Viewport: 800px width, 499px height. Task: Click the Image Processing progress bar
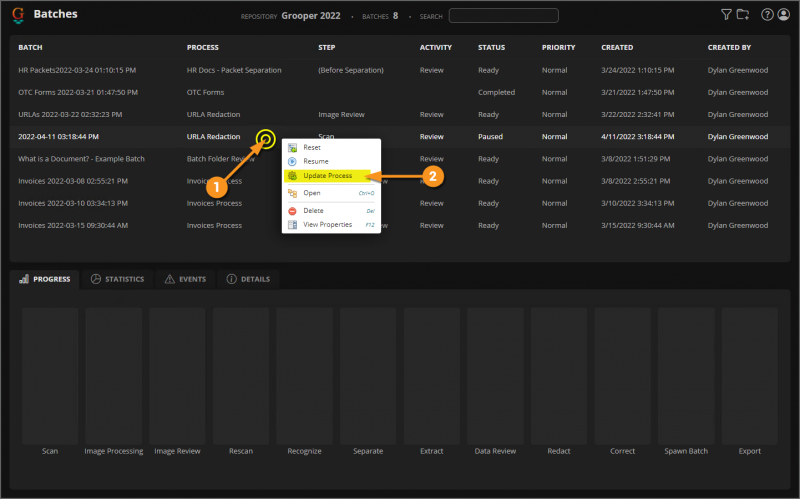[x=114, y=376]
